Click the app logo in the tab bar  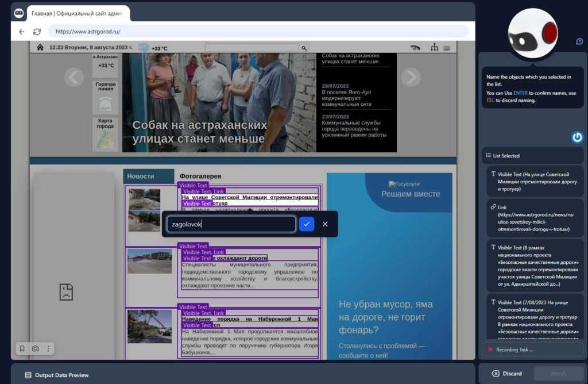point(19,13)
